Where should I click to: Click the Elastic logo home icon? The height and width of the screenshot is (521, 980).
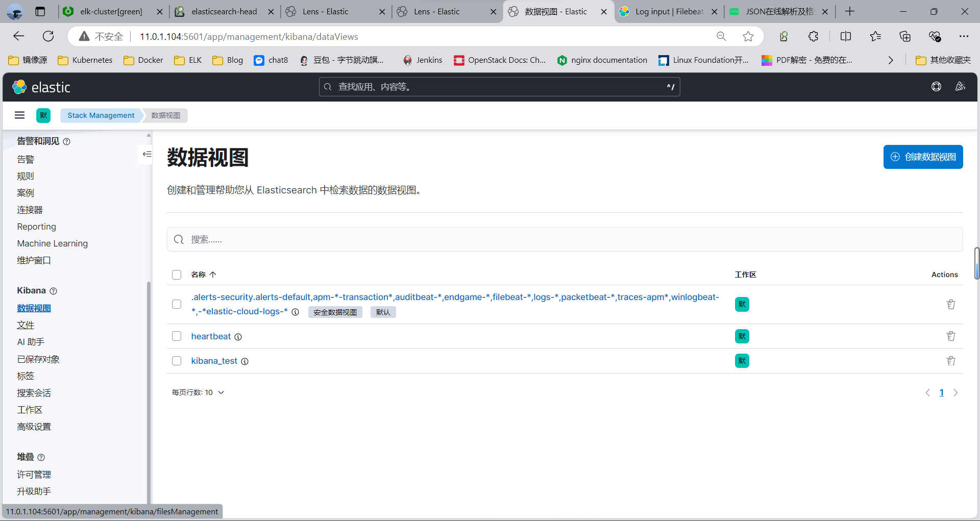(19, 87)
